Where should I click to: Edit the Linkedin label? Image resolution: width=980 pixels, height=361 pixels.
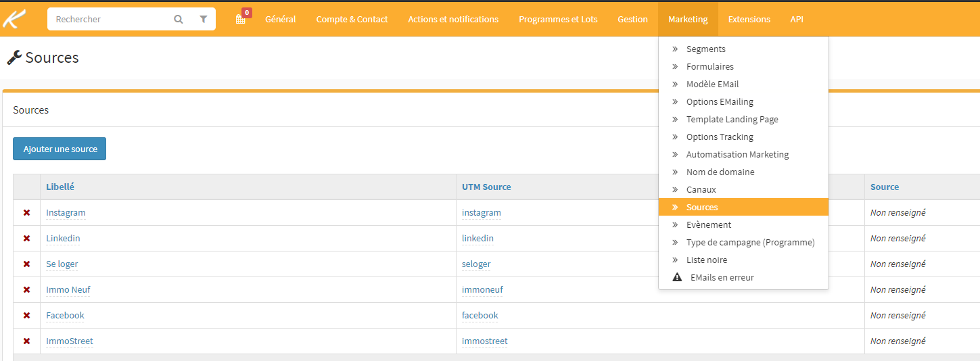pos(63,239)
